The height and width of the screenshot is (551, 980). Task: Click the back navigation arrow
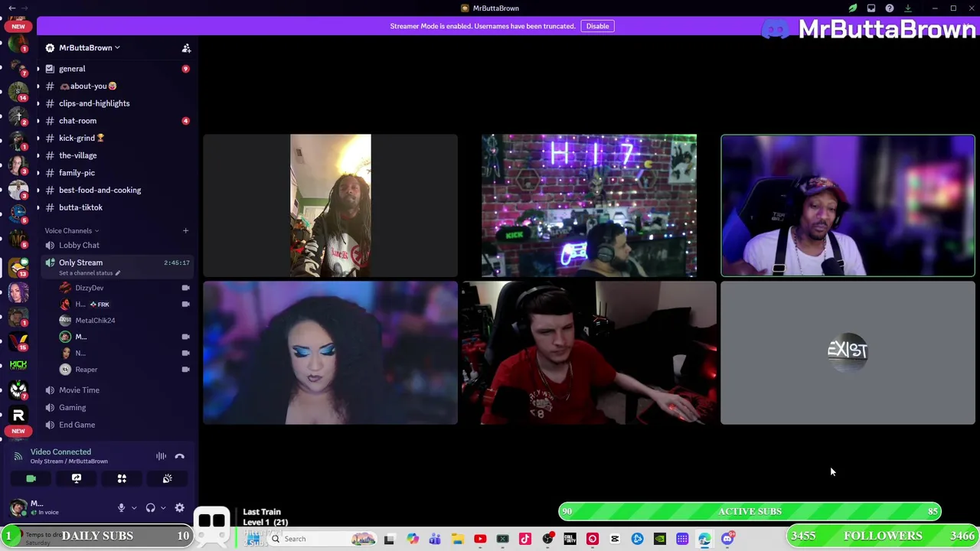coord(11,8)
